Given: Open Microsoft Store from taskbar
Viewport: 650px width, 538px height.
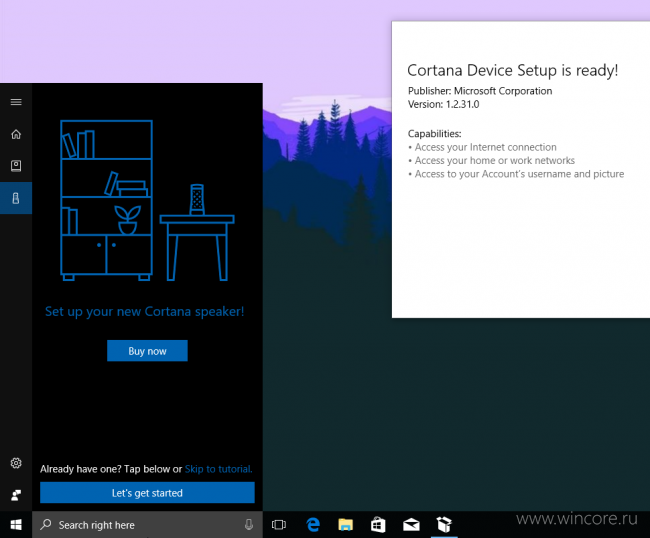Looking at the screenshot, I should [x=378, y=525].
